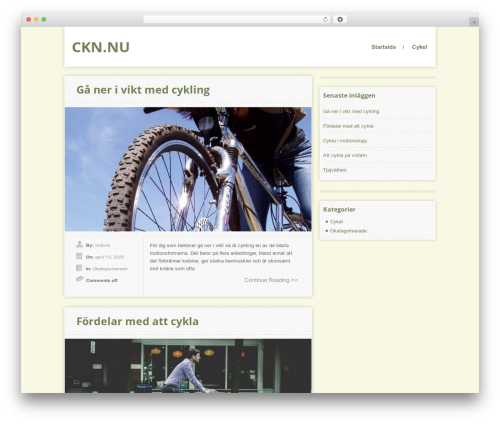Click the category folder icon
This screenshot has width=500, height=423.
coord(79,268)
